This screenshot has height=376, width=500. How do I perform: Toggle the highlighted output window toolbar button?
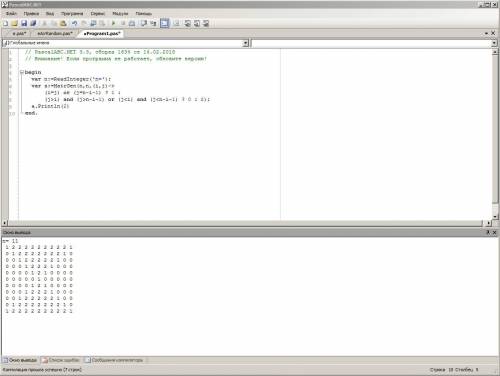[165, 23]
